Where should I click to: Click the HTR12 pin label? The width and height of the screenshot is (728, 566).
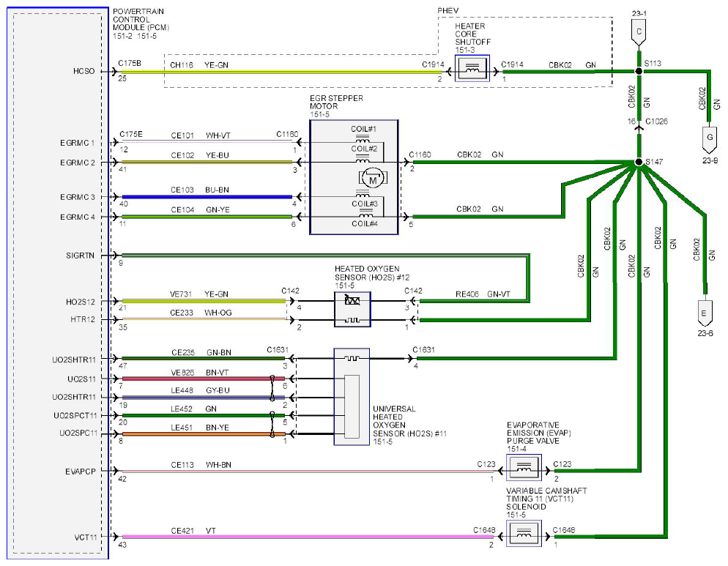(x=83, y=319)
